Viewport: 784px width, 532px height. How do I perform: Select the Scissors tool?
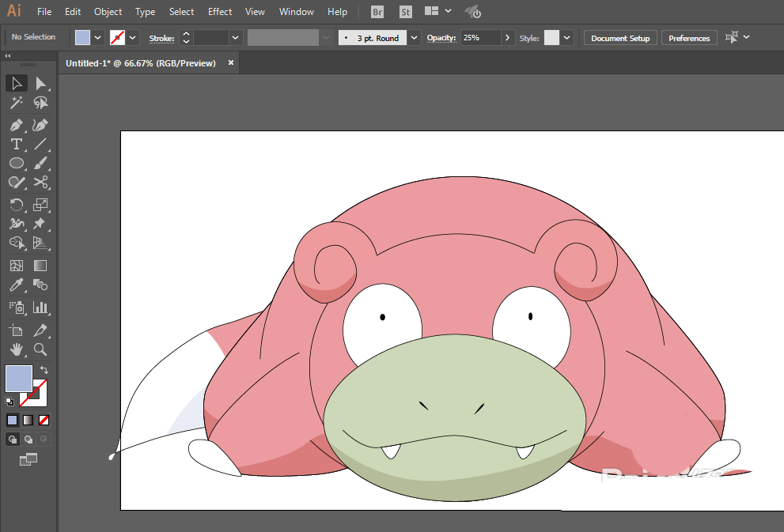point(40,183)
